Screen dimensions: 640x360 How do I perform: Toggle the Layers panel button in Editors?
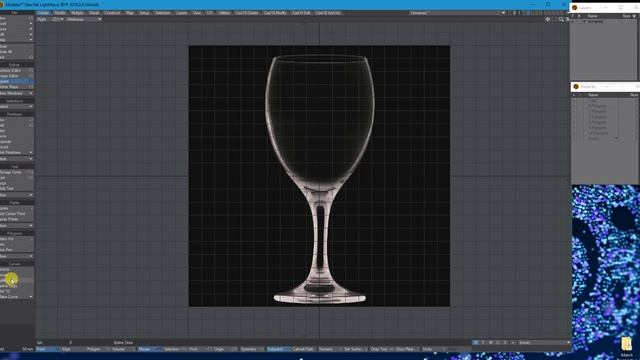pos(16,82)
